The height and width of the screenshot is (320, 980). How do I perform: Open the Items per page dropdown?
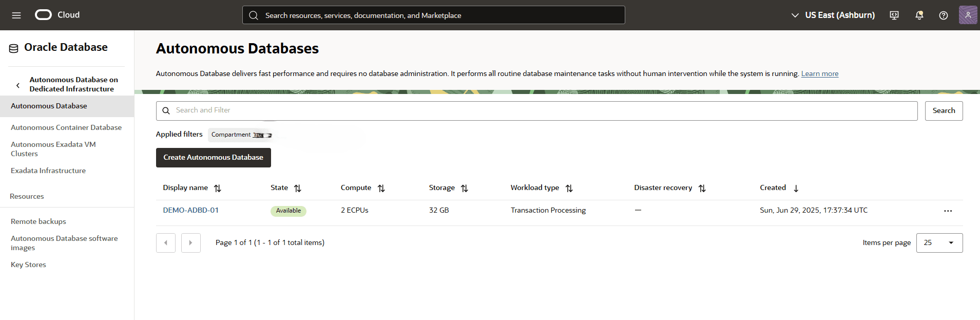pyautogui.click(x=939, y=243)
